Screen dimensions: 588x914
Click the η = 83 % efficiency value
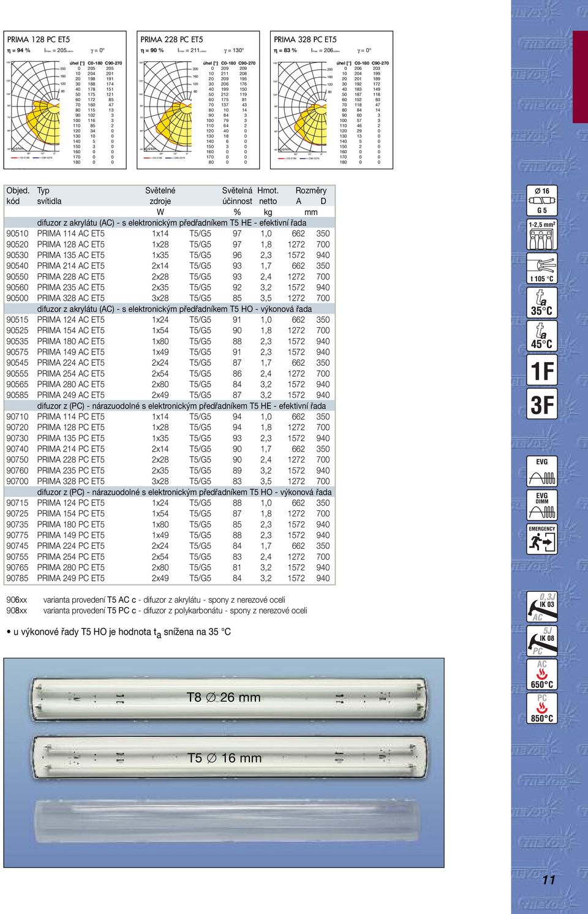tap(285, 50)
